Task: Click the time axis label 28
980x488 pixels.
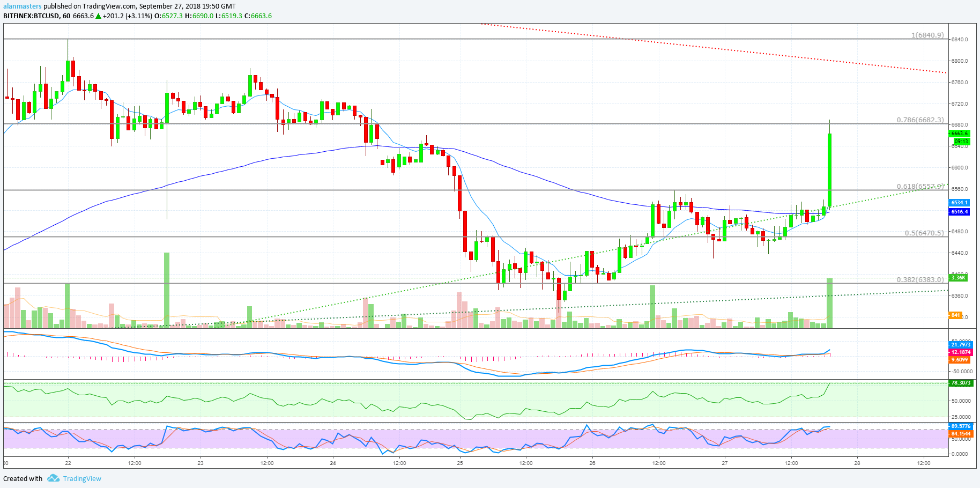Action: pyautogui.click(x=857, y=463)
